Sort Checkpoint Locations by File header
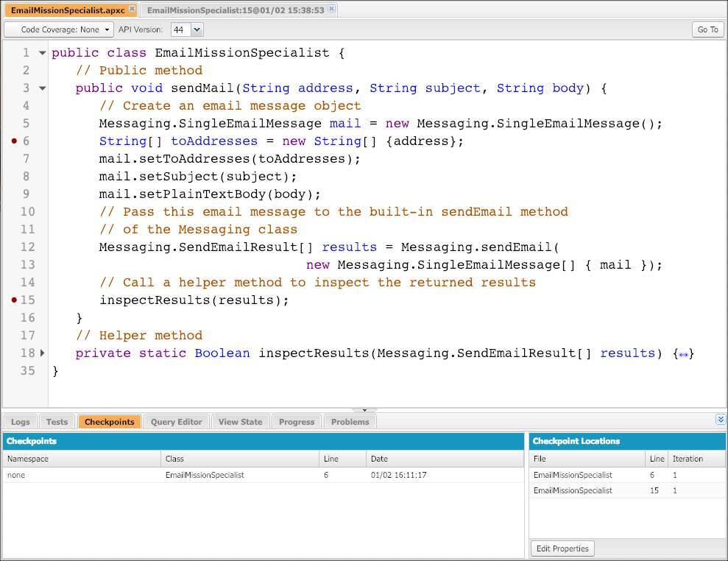This screenshot has height=561, width=728. 587,459
